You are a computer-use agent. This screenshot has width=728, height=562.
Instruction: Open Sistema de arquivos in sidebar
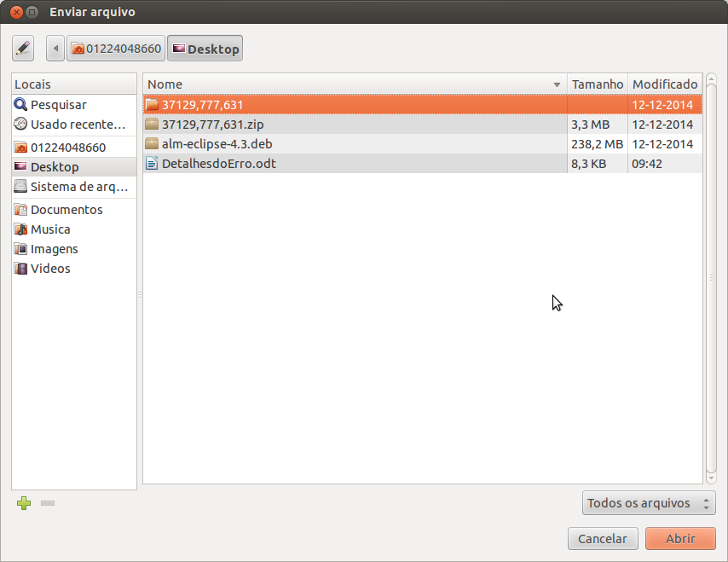pos(74,186)
